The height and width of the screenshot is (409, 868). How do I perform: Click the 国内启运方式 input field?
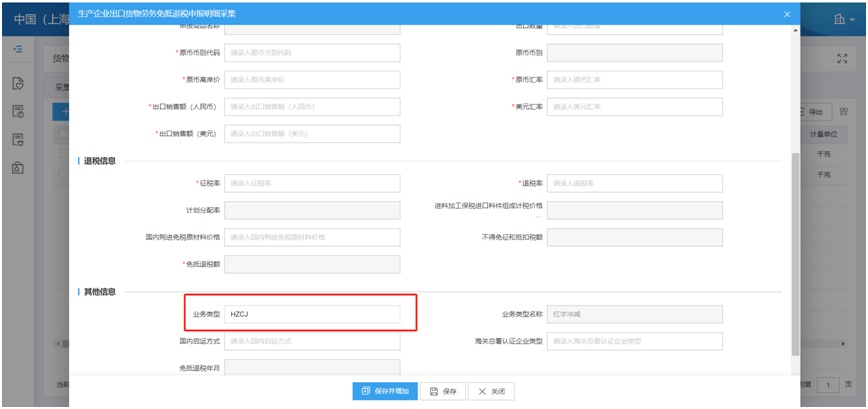pyautogui.click(x=312, y=341)
